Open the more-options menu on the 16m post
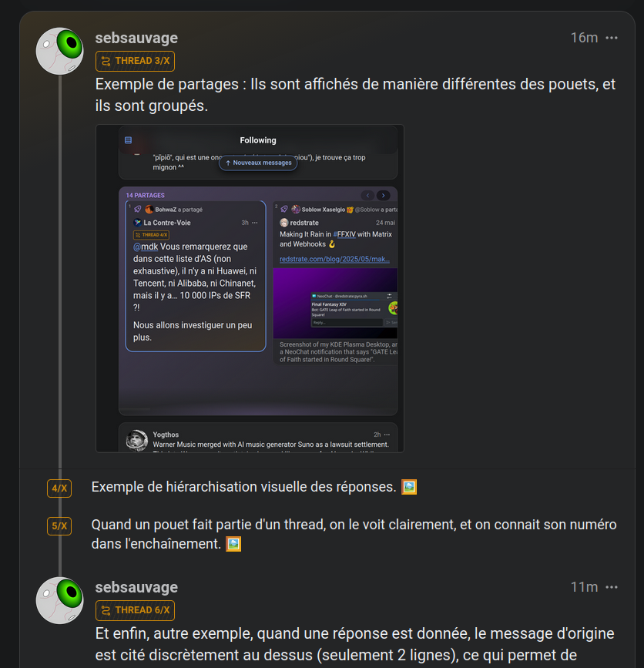644x668 pixels. 612,38
